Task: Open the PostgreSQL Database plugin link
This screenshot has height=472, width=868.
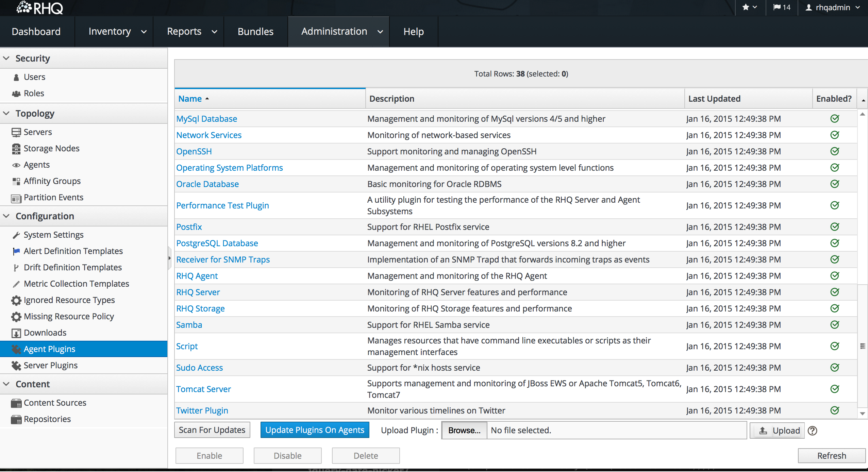Action: pos(217,243)
